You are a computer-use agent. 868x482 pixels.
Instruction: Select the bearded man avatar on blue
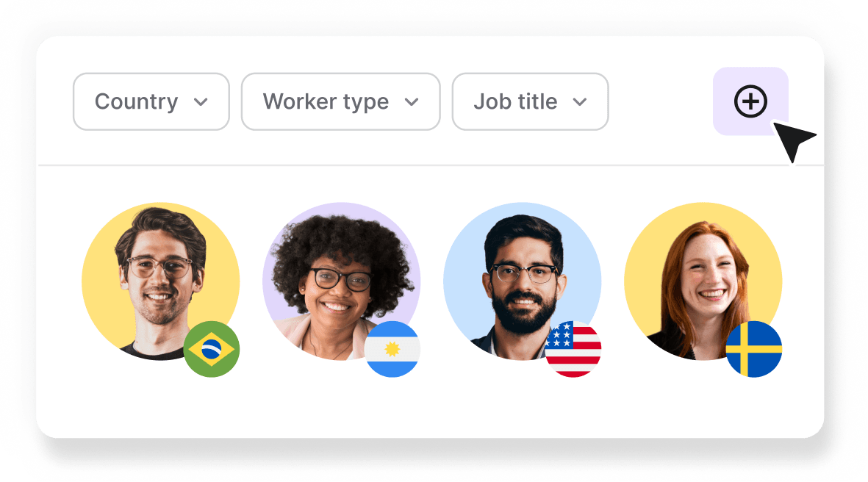522,281
